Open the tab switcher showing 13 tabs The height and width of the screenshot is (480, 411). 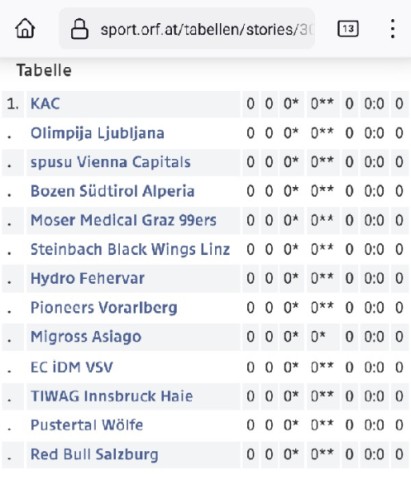point(348,29)
